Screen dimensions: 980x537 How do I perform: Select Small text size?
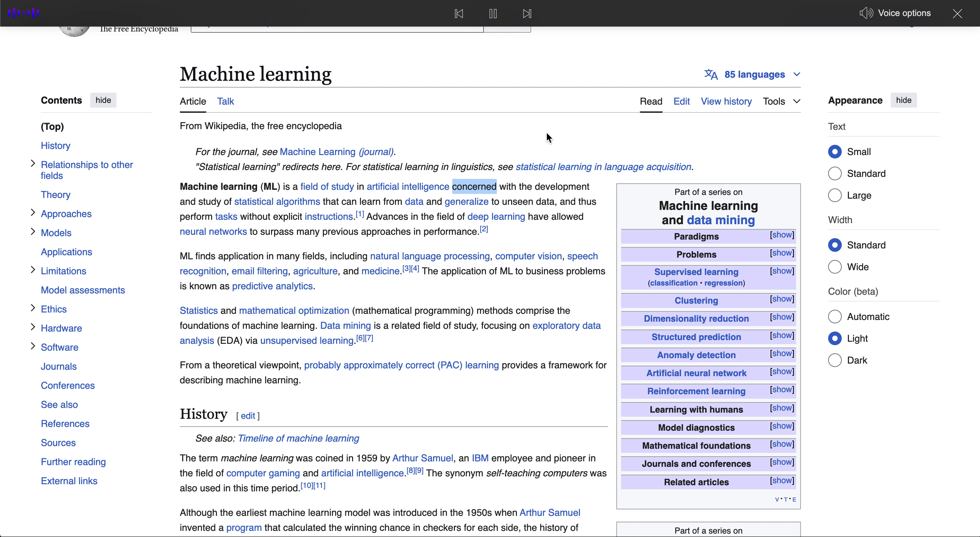(x=835, y=152)
